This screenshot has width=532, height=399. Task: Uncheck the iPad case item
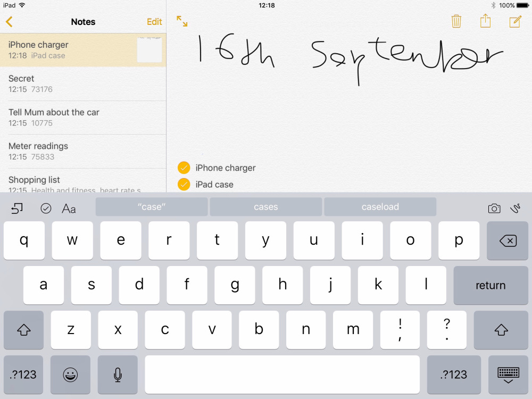click(x=184, y=185)
